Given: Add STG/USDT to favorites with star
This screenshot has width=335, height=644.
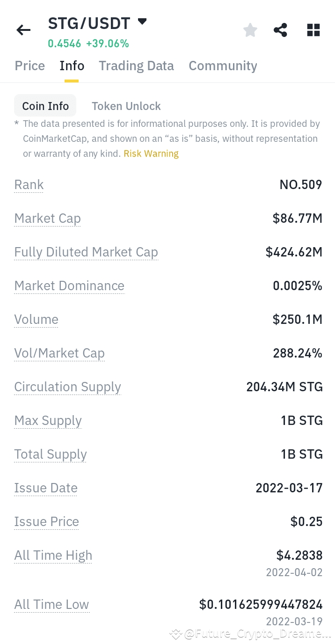Looking at the screenshot, I should (x=250, y=30).
